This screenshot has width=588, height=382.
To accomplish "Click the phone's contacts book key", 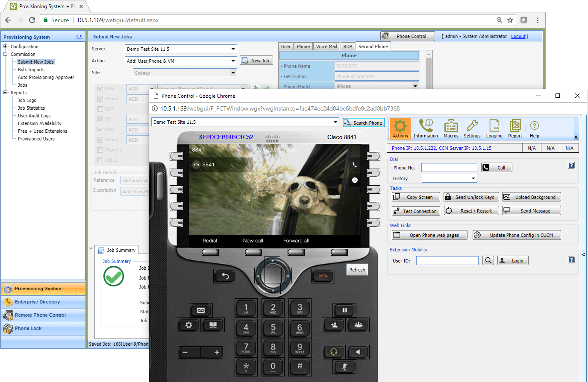I will [213, 325].
